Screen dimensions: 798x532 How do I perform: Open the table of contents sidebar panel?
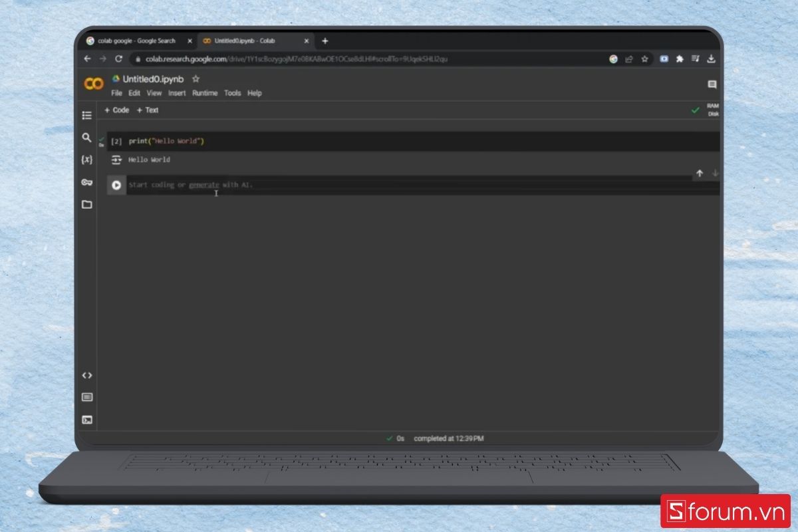pos(86,115)
